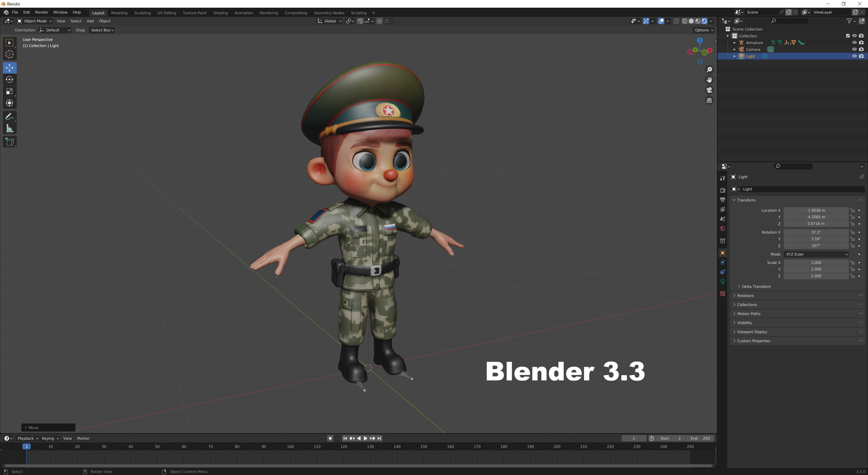
Task: Expand the Relations panel
Action: [x=745, y=296]
